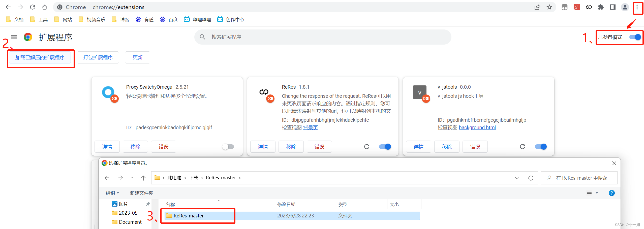Click the 更新 button
Image resolution: width=644 pixels, height=229 pixels.
[x=138, y=57]
